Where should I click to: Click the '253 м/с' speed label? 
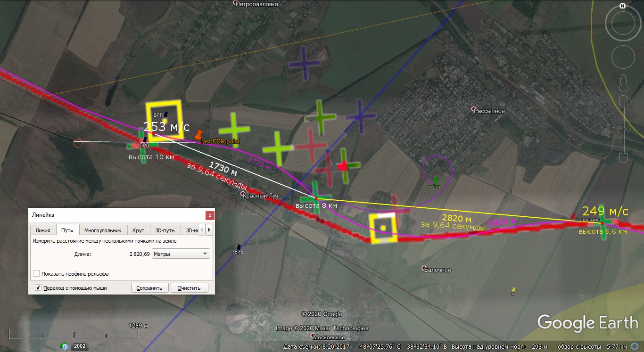166,127
